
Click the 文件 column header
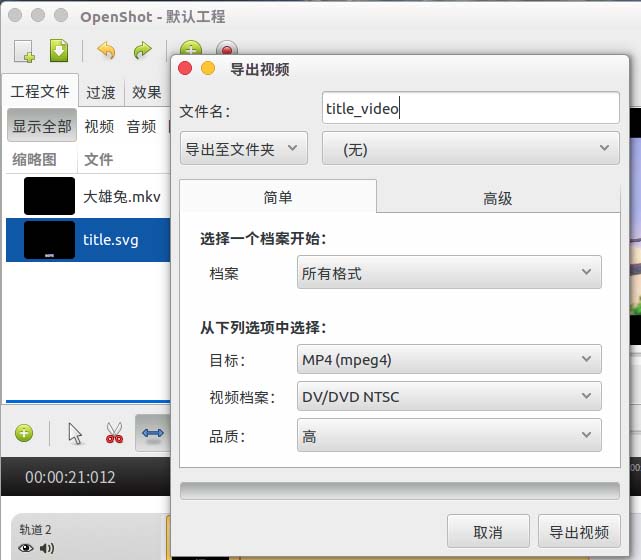pos(99,159)
